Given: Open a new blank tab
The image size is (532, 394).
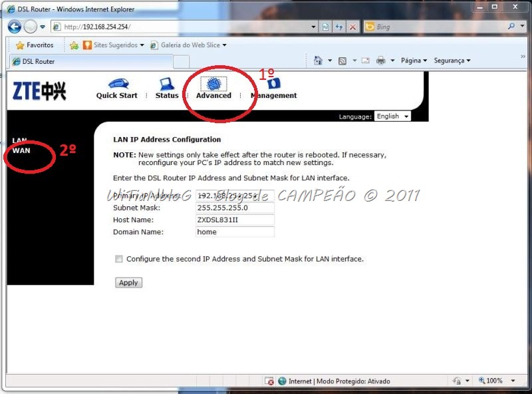Looking at the screenshot, I should 181,62.
